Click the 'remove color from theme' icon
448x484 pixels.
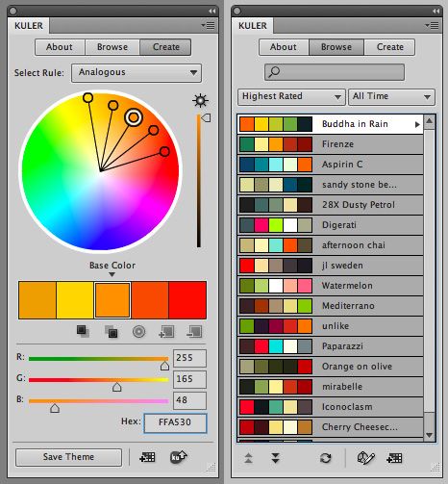tap(194, 332)
